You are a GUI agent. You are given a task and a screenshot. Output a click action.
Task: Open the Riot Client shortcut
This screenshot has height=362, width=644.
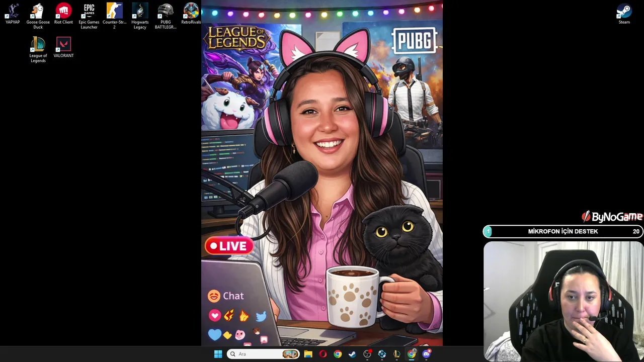coord(63,14)
